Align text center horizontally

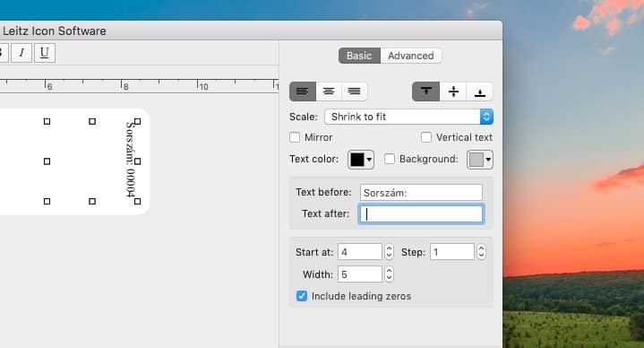[x=329, y=91]
